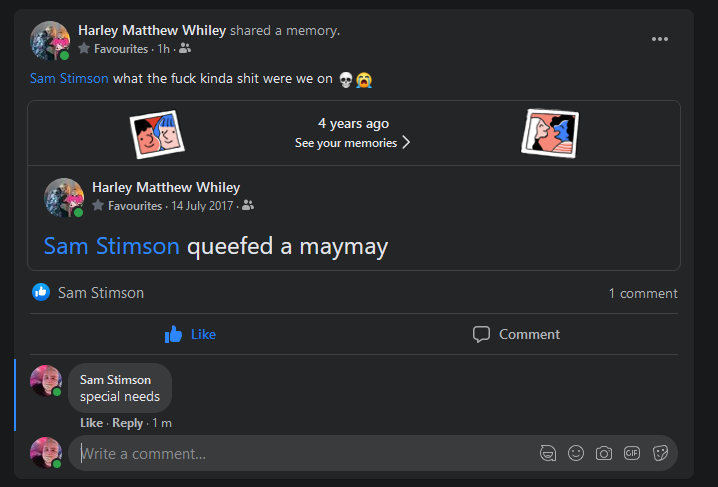
Task: Open the GIF picker in comment box
Action: pos(632,453)
